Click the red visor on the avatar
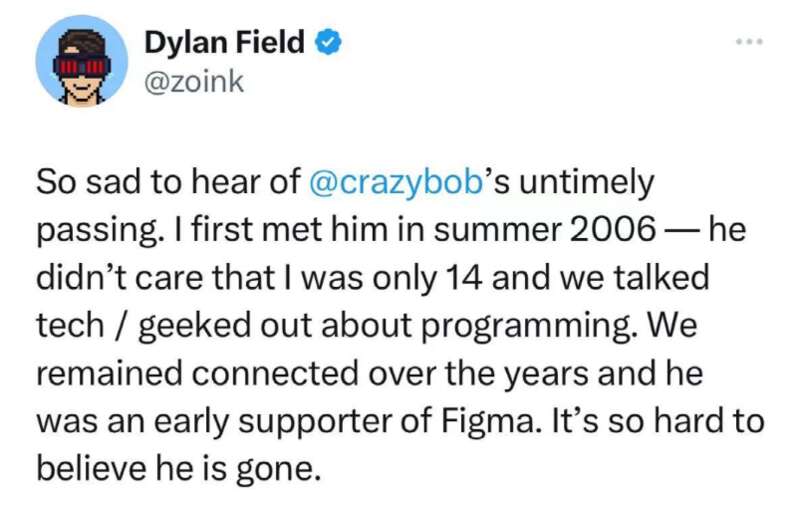The height and width of the screenshot is (506, 800). pyautogui.click(x=82, y=66)
